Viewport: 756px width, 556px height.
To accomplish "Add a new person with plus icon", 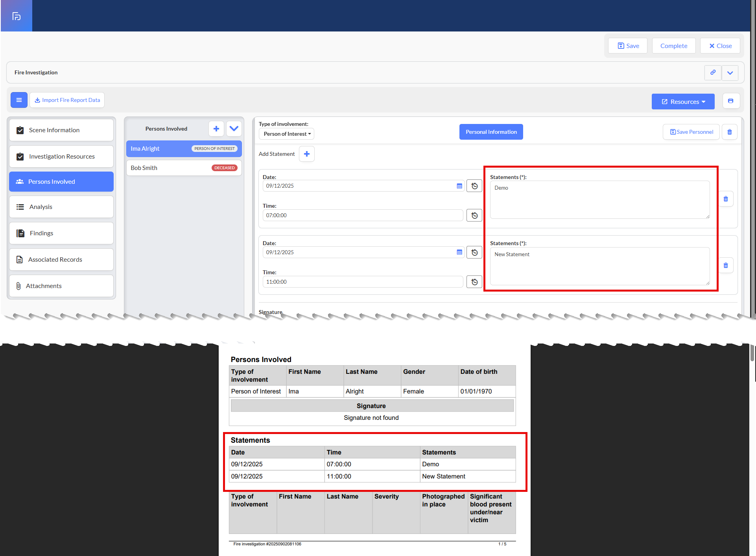I will 216,129.
